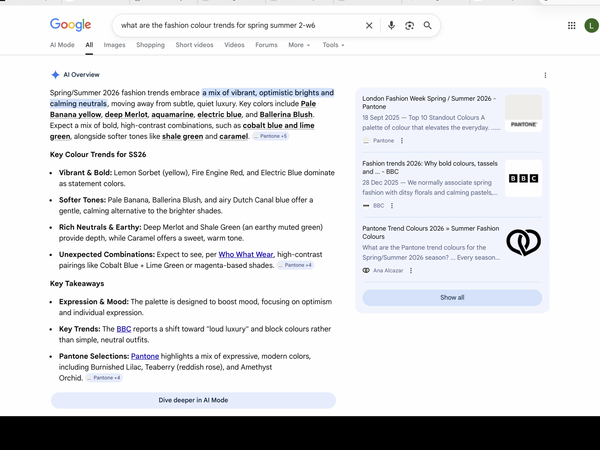This screenshot has width=600, height=450.
Task: Open three-dot menu beside Ana Alcazar source
Action: coord(411,270)
